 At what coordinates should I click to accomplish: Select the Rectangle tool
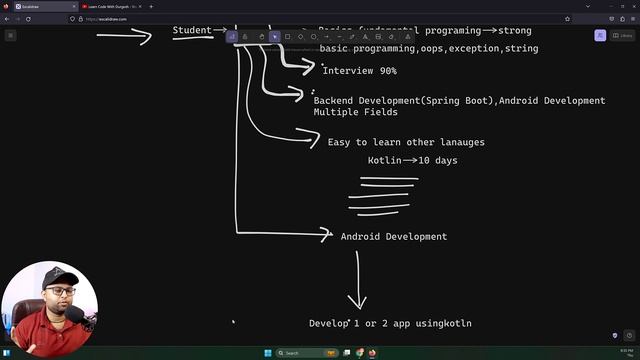click(288, 37)
